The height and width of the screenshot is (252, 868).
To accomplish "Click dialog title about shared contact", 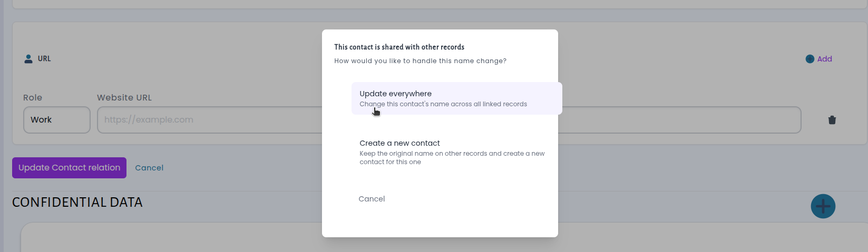I will click(x=399, y=47).
